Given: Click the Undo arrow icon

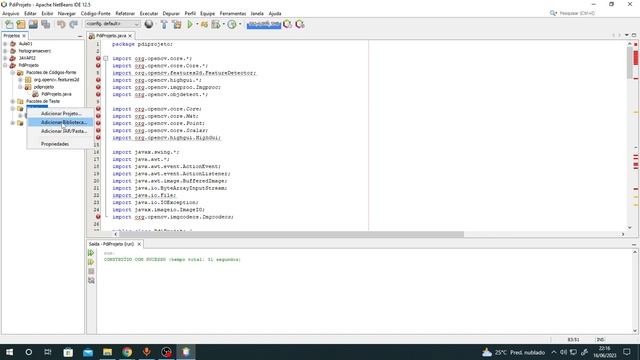Looking at the screenshot, I should [x=61, y=24].
